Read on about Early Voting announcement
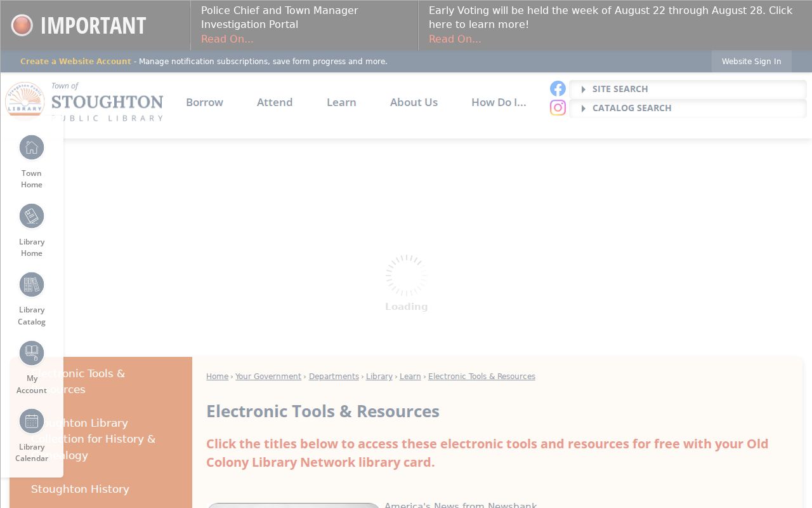Viewport: 812px width, 508px height. coord(455,39)
